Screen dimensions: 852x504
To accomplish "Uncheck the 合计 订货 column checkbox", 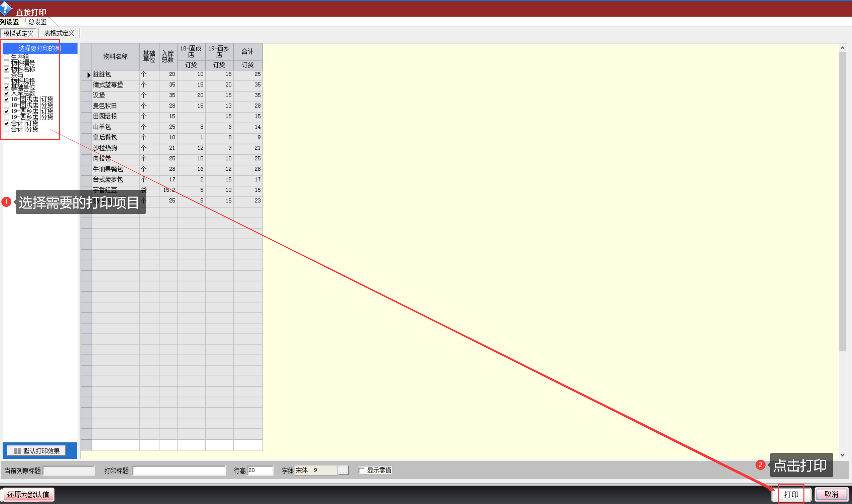I will pyautogui.click(x=6, y=123).
